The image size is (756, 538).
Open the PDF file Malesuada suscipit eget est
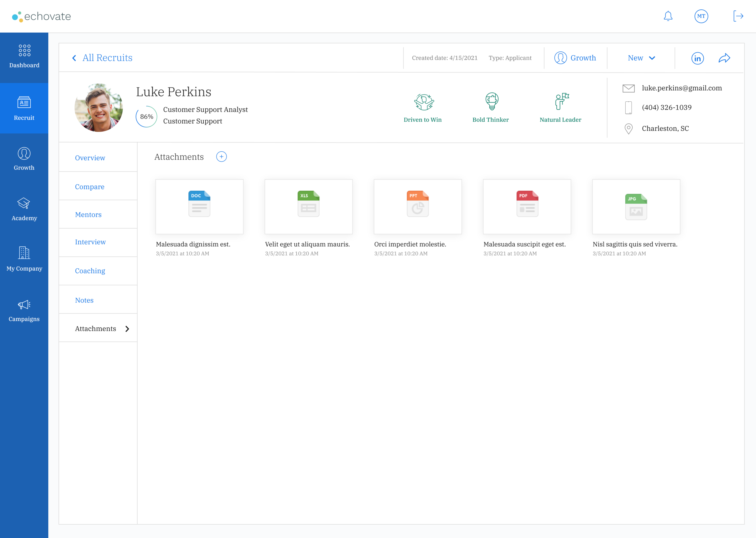tap(527, 207)
